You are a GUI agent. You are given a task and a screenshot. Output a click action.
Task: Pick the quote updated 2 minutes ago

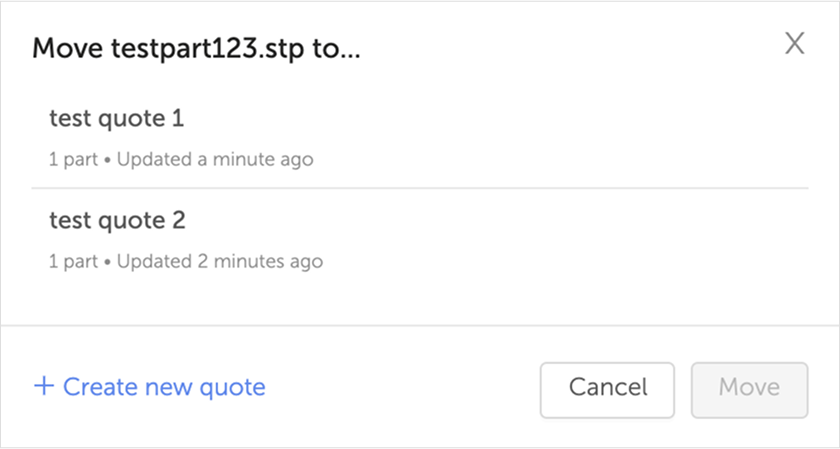(419, 239)
